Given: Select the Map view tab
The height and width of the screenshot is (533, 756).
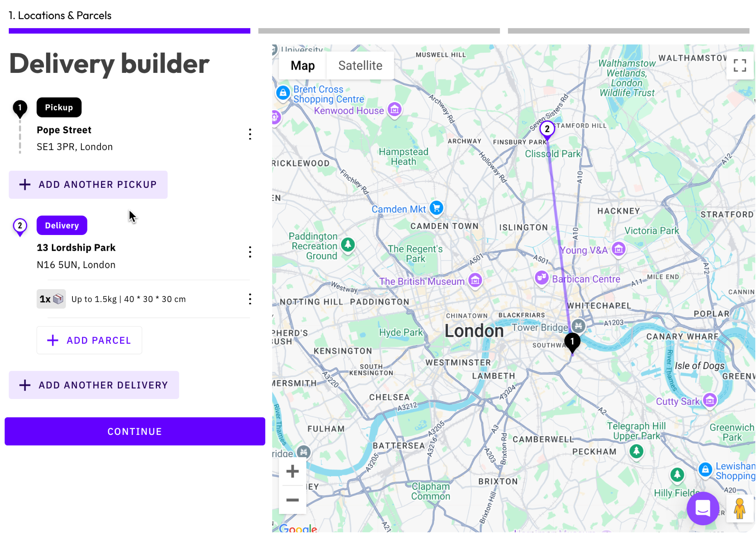Looking at the screenshot, I should (303, 66).
